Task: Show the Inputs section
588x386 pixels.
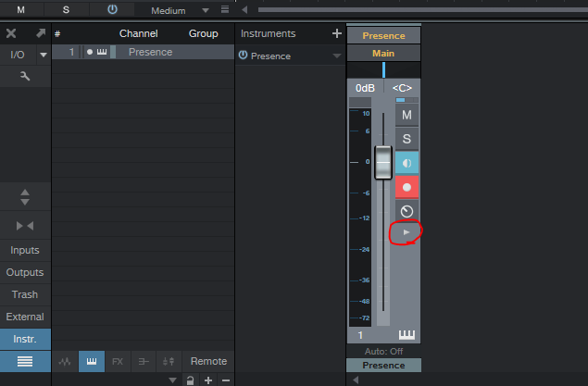Action: (25, 250)
